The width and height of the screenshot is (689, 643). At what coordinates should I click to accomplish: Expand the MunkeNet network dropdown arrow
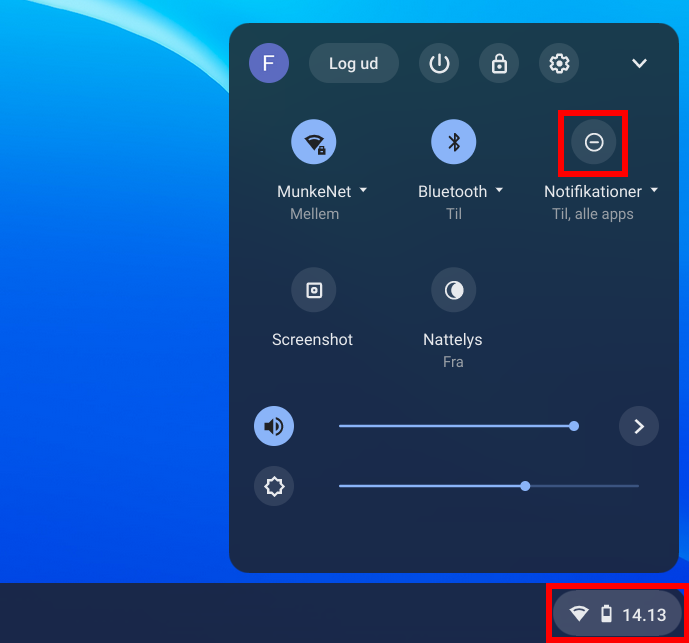[363, 190]
